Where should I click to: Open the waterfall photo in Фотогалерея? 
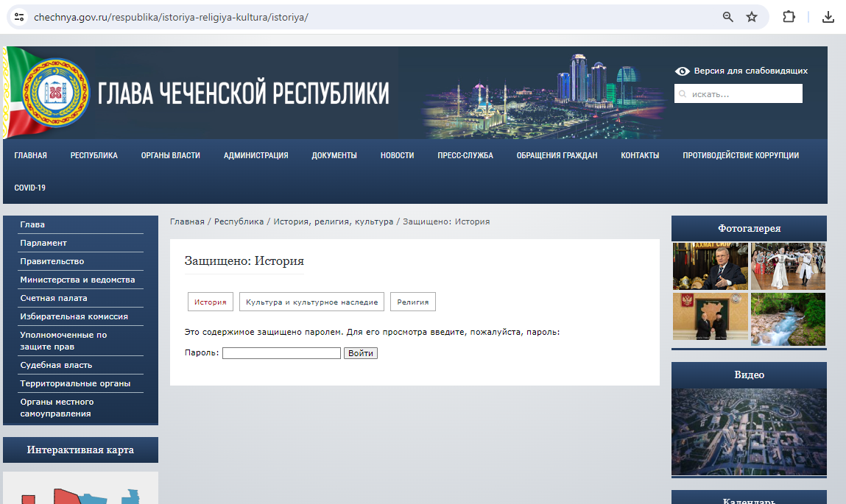[x=788, y=319]
